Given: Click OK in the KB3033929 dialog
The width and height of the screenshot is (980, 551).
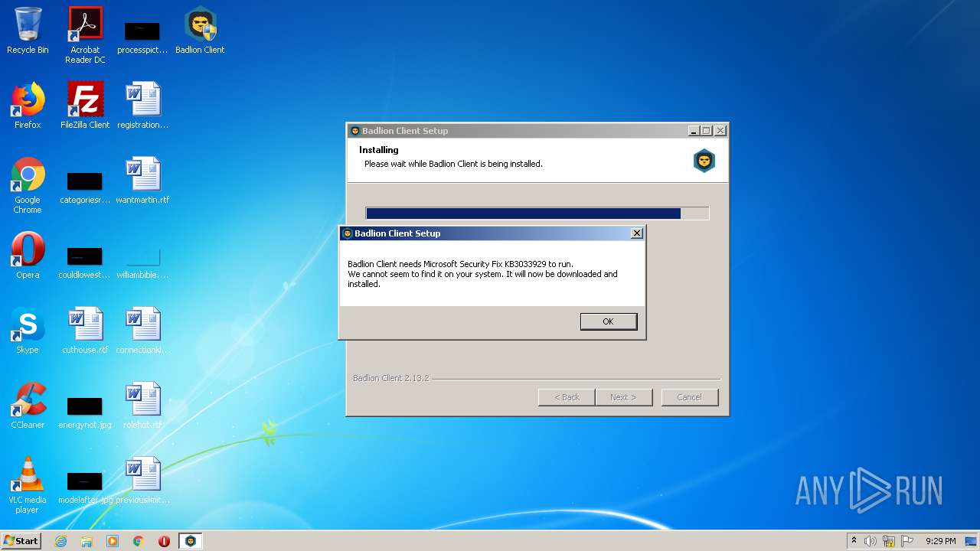Looking at the screenshot, I should pos(609,321).
